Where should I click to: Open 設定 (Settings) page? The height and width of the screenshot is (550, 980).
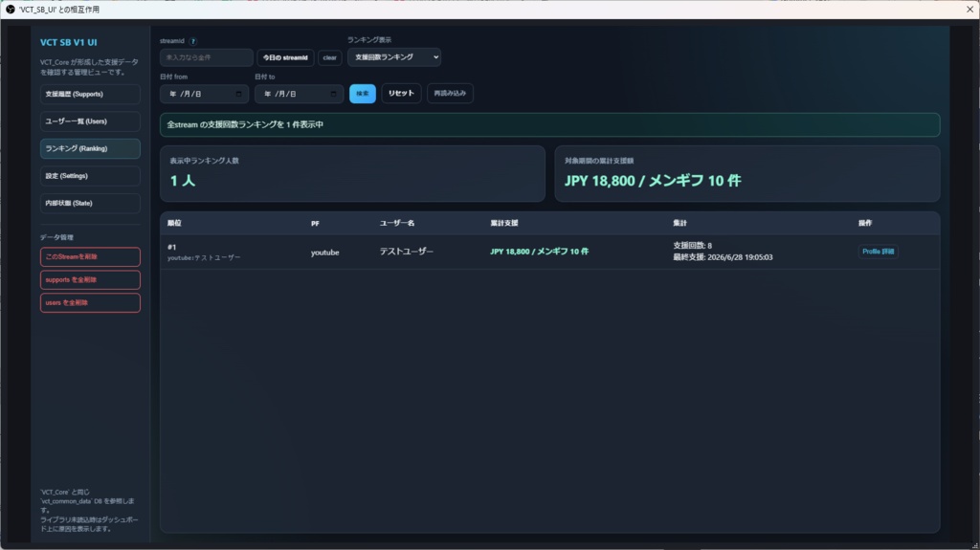pos(90,176)
